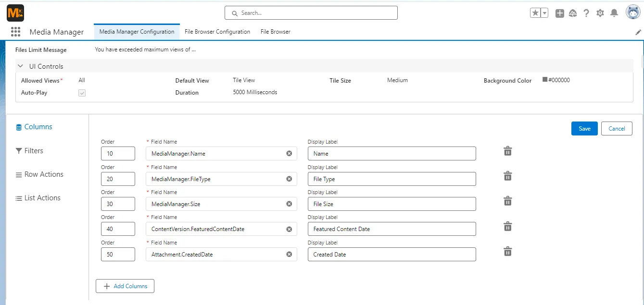Toggle the Auto-Play checkbox

(82, 93)
